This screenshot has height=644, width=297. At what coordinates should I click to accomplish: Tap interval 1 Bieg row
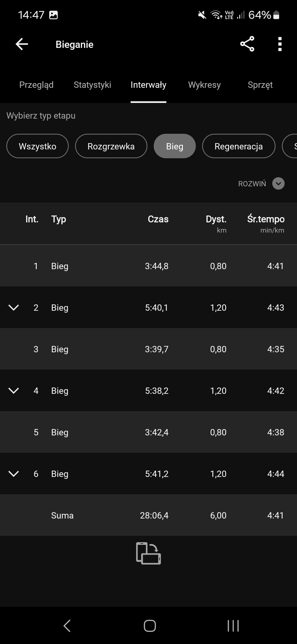coord(148,266)
